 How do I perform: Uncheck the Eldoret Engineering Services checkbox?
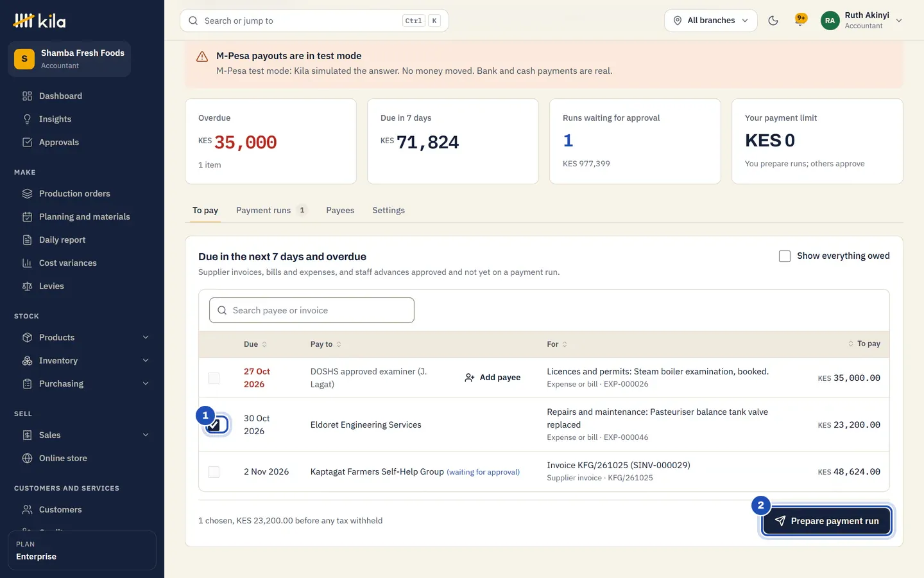click(214, 425)
